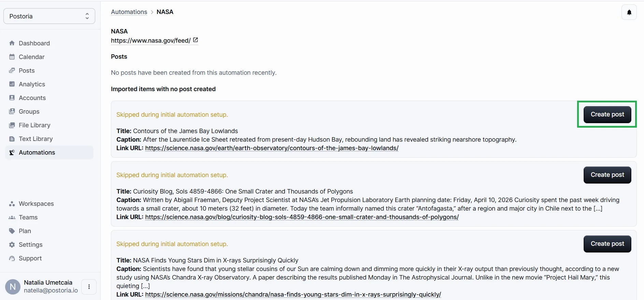Select Groups in the sidebar
Screen dimensions: 644x300
pos(29,111)
